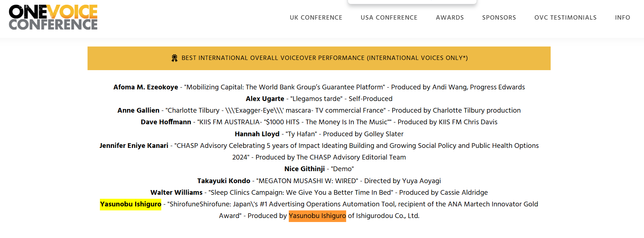The image size is (644, 238).
Task: Go to the Awards menu item
Action: (x=450, y=17)
